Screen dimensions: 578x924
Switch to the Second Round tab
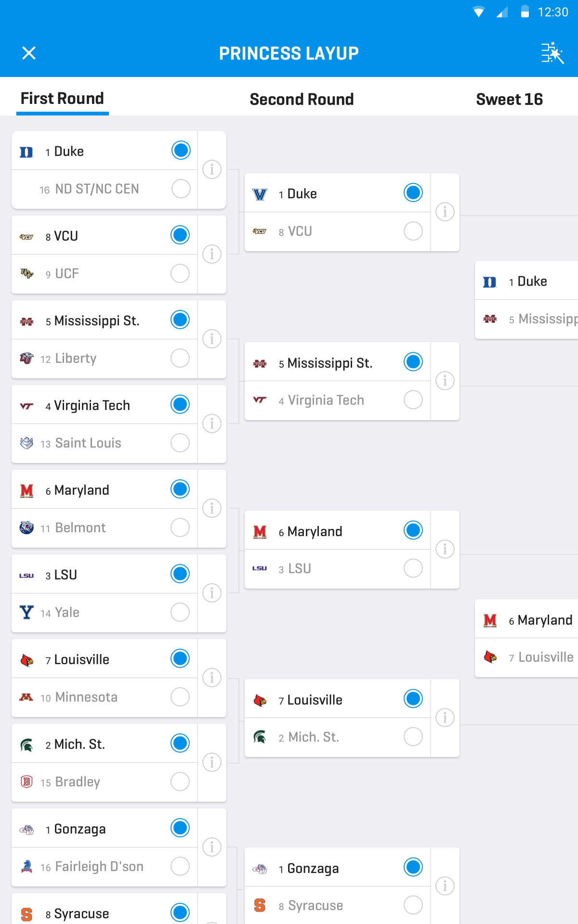pos(302,99)
